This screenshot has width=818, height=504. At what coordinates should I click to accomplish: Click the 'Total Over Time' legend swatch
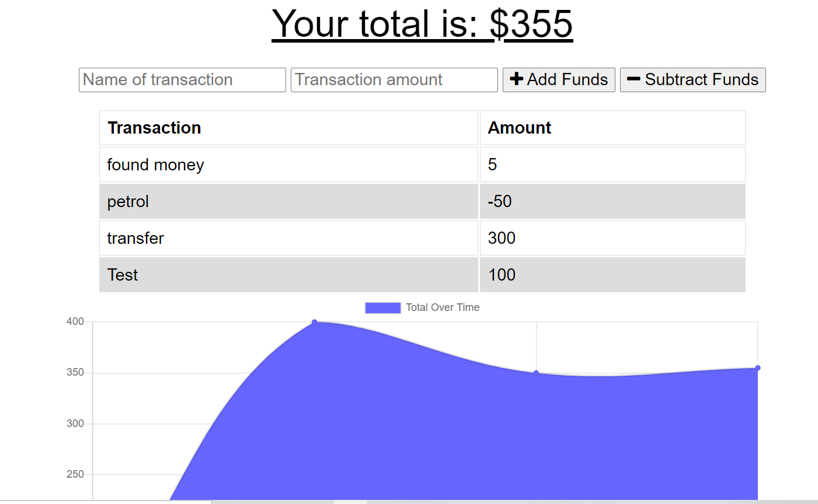382,307
